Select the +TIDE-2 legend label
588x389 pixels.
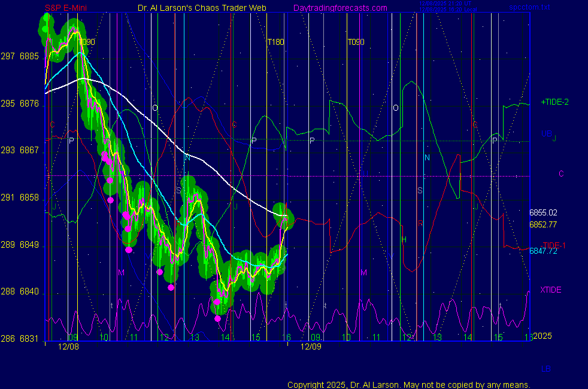[554, 102]
